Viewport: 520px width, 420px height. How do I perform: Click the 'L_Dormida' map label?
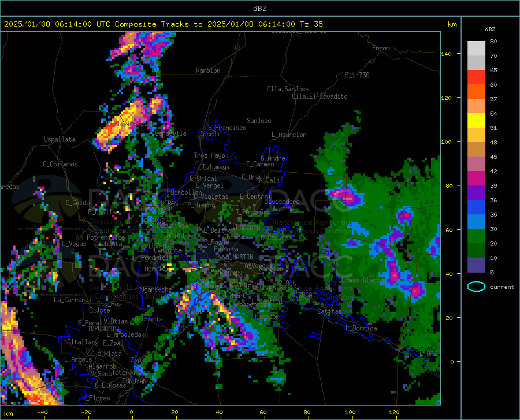(x=361, y=328)
